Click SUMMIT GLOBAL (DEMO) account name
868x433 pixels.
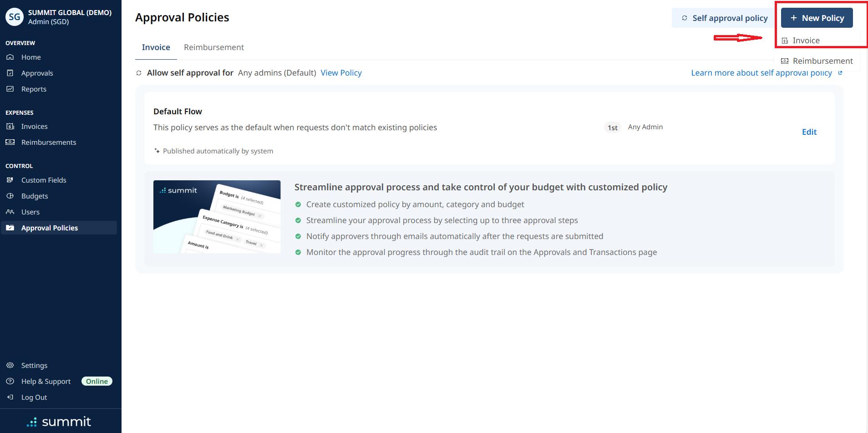pyautogui.click(x=70, y=13)
